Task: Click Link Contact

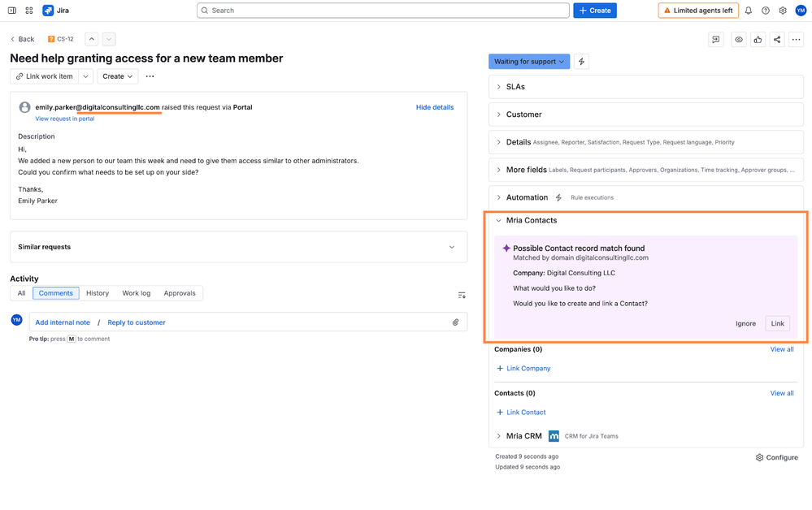Action: coord(521,413)
